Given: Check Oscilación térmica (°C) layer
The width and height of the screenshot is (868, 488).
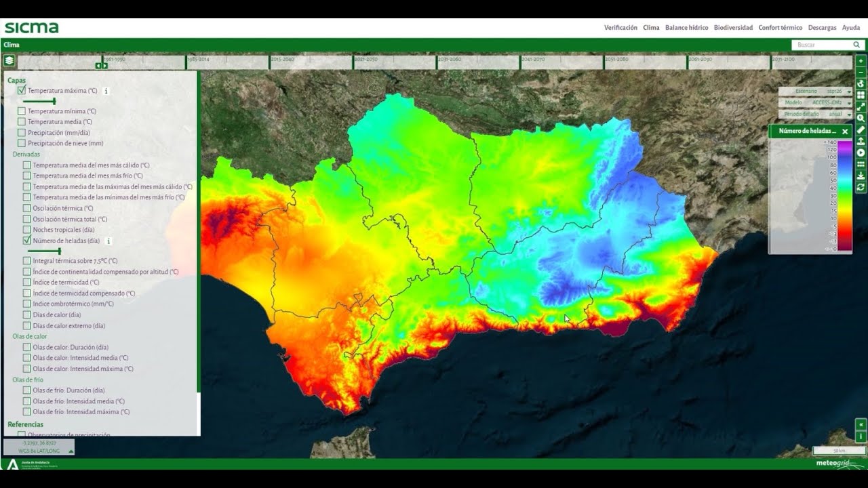Looking at the screenshot, I should (x=27, y=208).
